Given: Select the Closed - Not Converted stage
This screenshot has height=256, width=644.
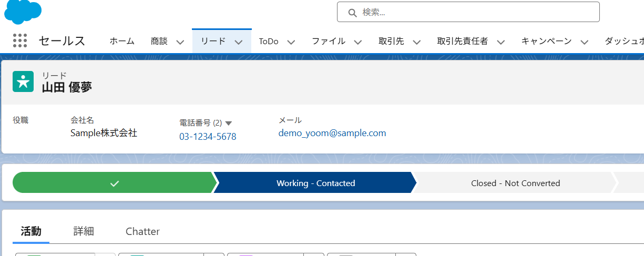Looking at the screenshot, I should coord(515,183).
